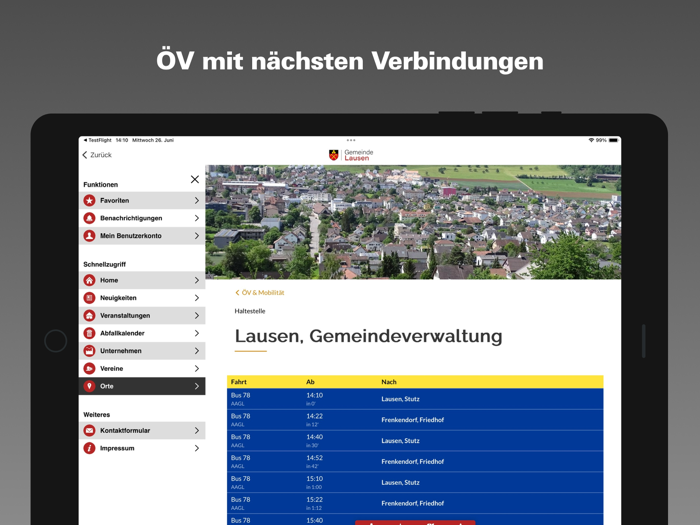Tap the Lausen village header photo

click(413, 222)
